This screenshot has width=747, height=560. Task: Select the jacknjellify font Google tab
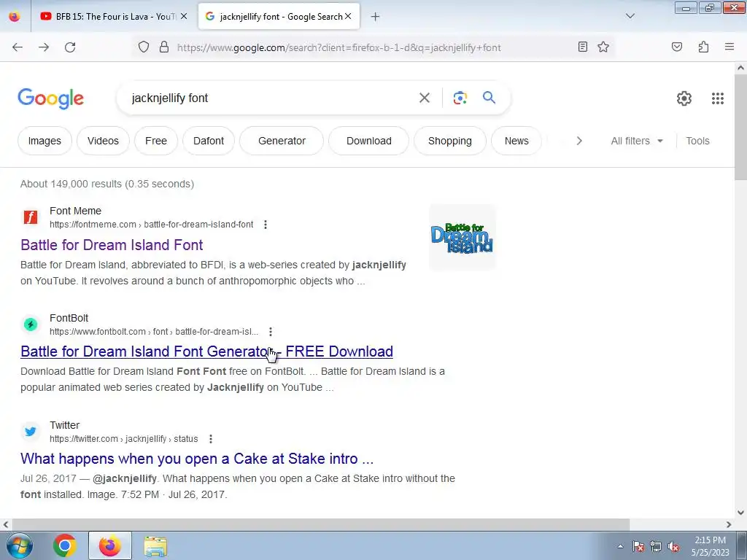pyautogui.click(x=279, y=17)
